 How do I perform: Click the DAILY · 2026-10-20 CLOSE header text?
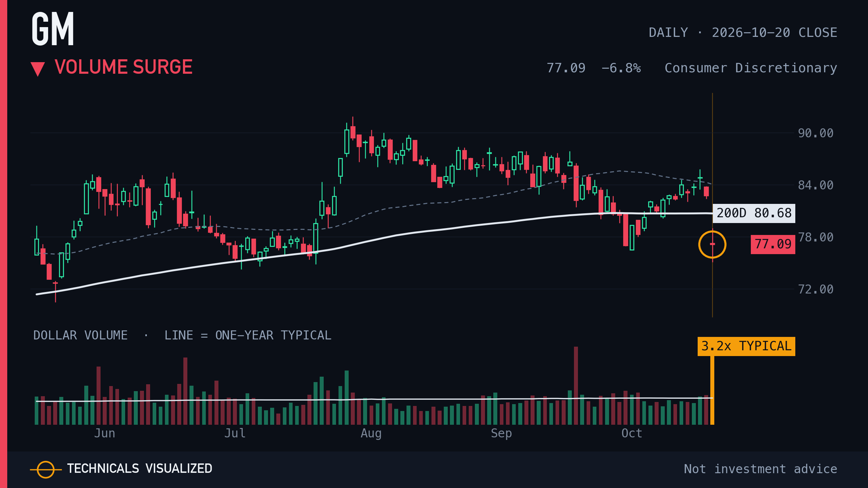743,33
